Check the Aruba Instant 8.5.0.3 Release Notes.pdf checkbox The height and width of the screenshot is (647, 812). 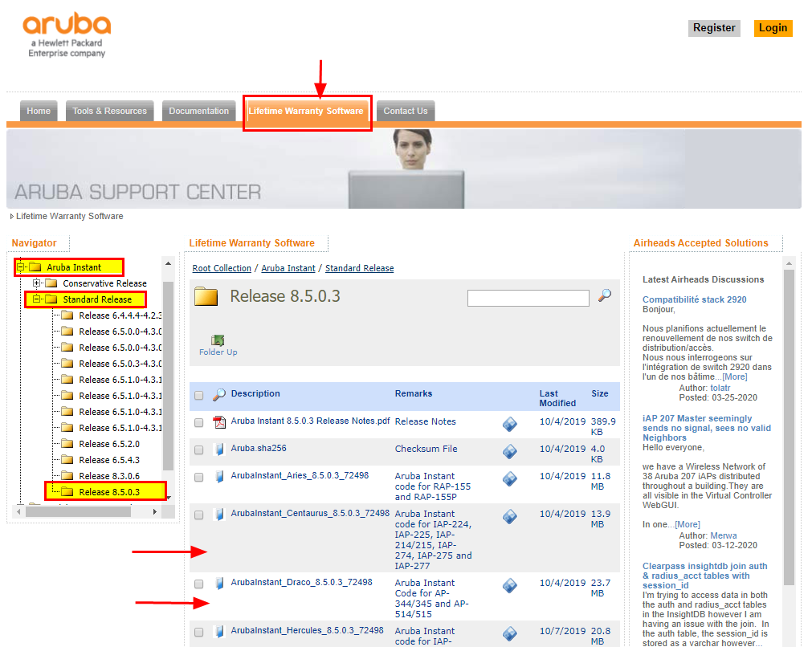pyautogui.click(x=199, y=423)
